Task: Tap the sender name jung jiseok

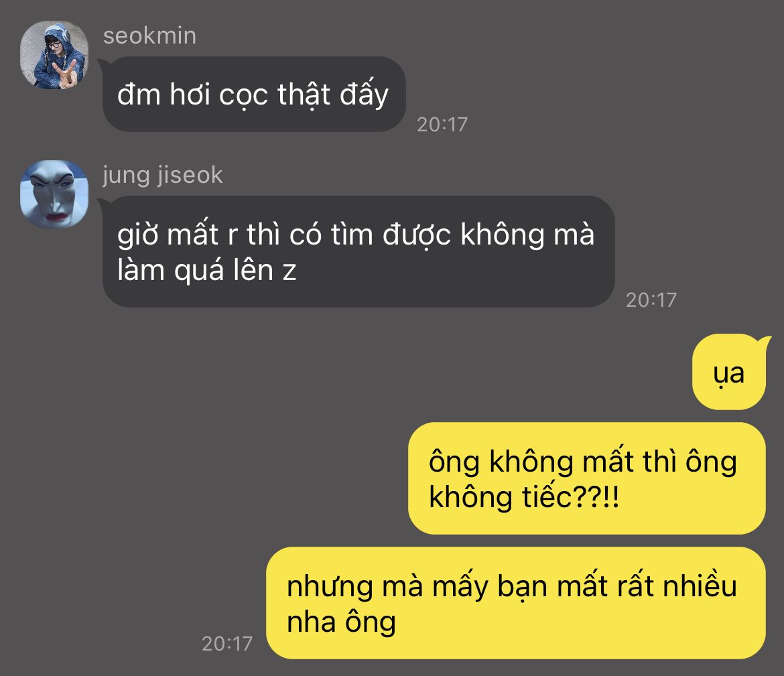Action: coord(163,175)
